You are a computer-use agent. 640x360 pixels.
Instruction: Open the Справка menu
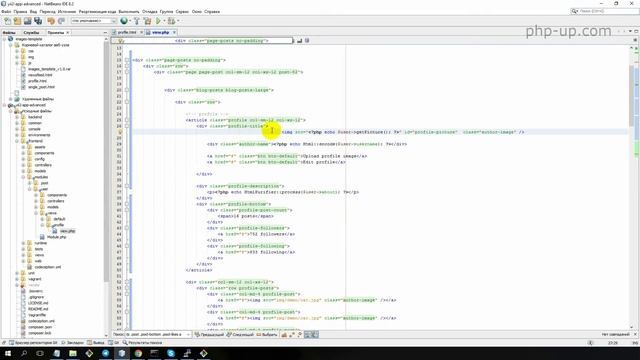(212, 12)
